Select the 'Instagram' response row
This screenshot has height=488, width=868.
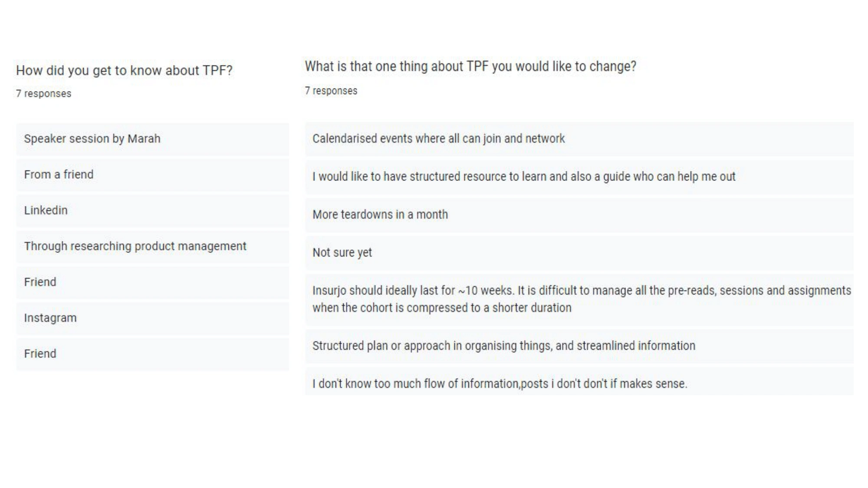(152, 318)
